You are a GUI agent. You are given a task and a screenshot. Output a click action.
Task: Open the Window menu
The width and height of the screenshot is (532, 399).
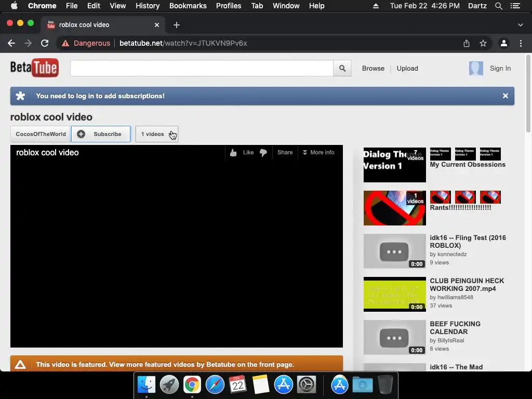point(286,6)
